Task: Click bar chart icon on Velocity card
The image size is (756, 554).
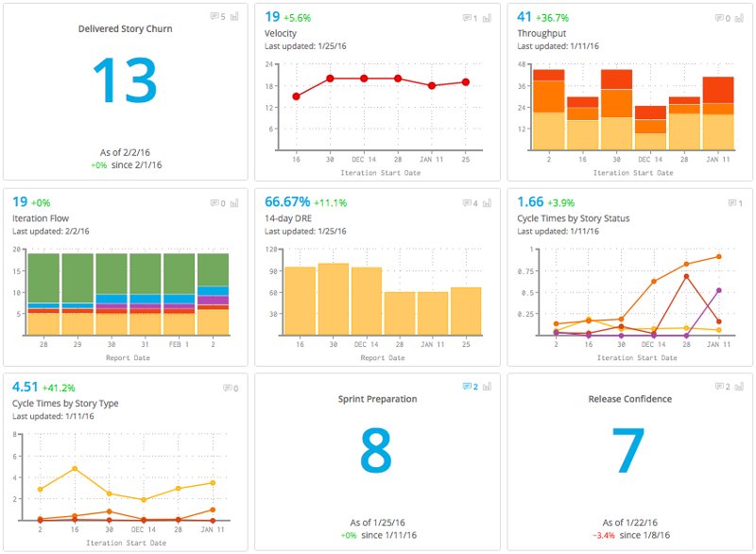Action: point(487,18)
